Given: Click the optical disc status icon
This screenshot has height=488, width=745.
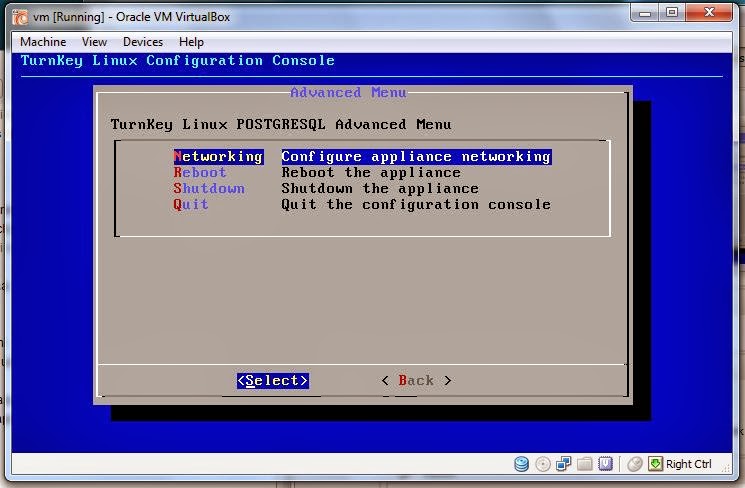Looking at the screenshot, I should tap(543, 464).
